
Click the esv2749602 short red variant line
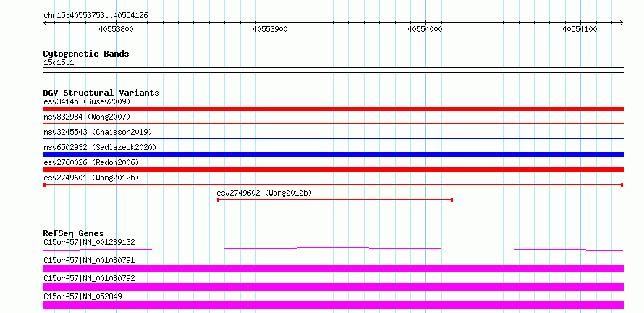pyautogui.click(x=335, y=200)
